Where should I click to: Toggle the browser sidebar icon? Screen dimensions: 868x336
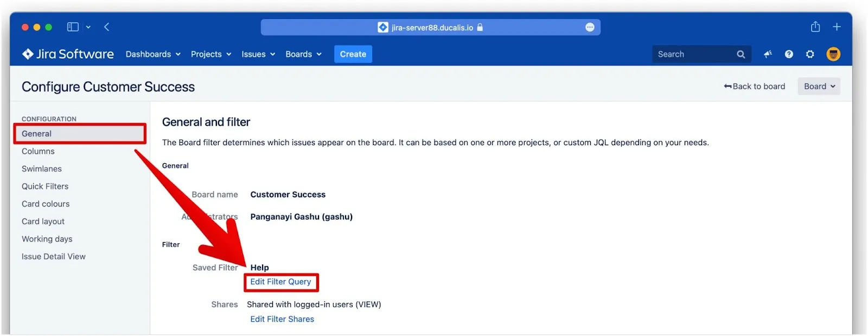(x=73, y=27)
